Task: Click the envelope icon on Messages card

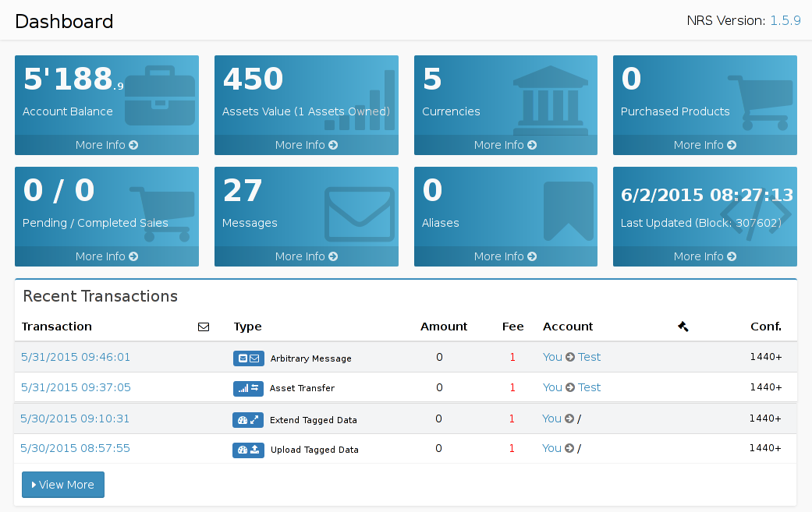Action: point(360,214)
